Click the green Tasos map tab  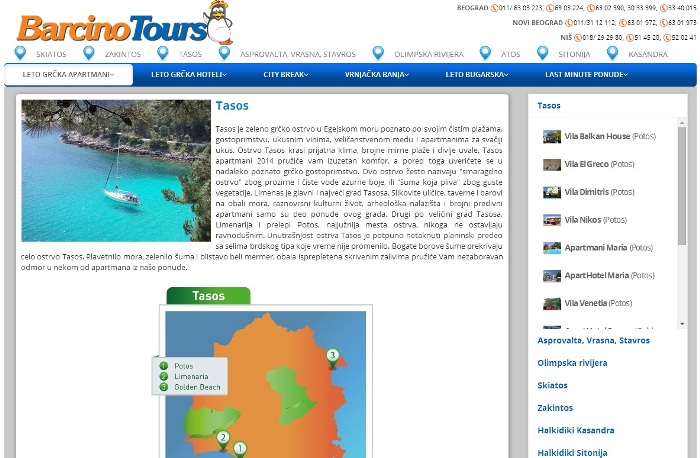208,296
